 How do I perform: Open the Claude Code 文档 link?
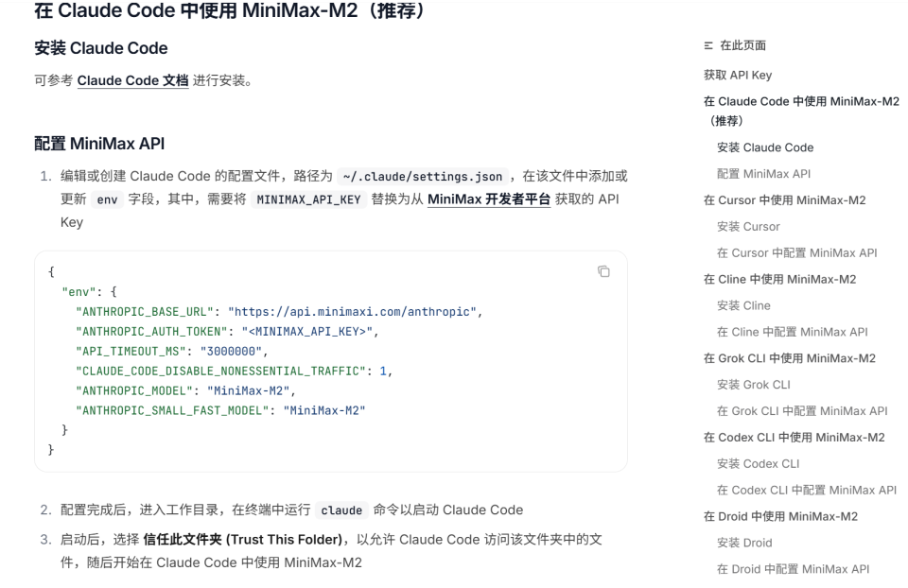[x=132, y=80]
